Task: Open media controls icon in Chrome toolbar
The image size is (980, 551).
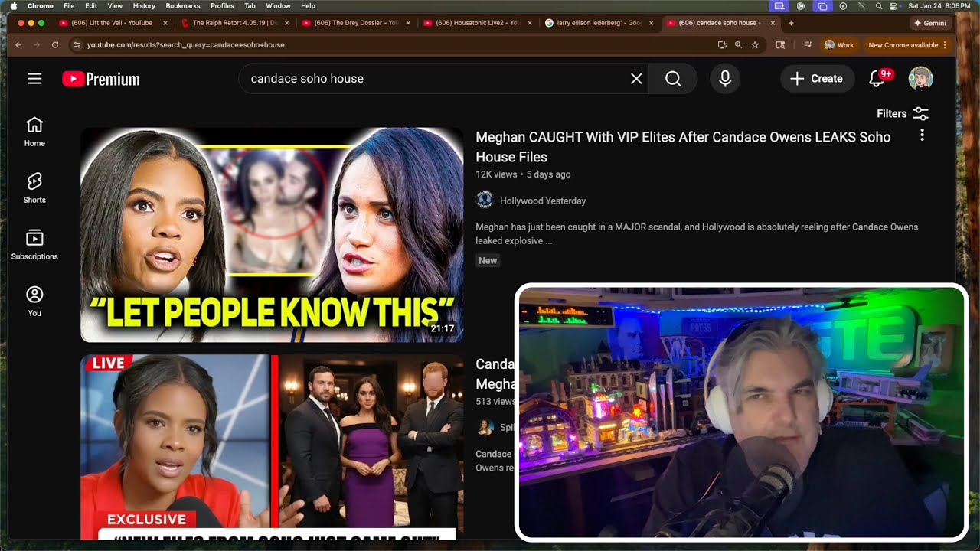Action: tap(808, 45)
